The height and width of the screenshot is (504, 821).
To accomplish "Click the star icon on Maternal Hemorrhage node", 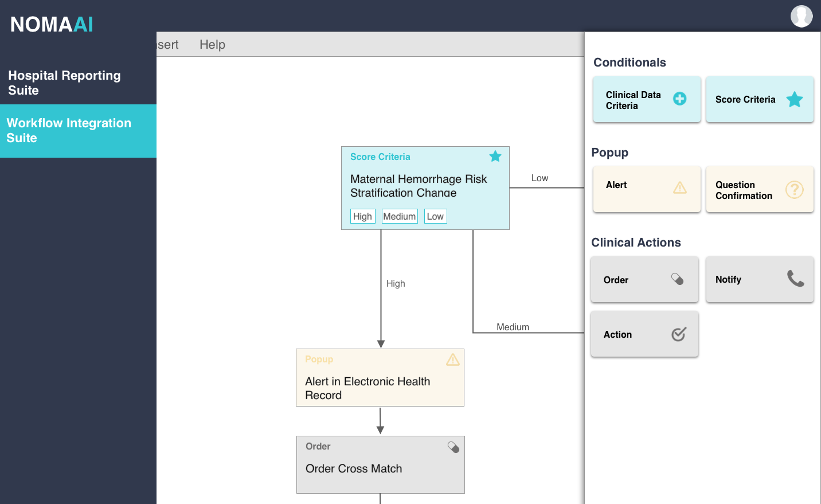I will coord(495,156).
